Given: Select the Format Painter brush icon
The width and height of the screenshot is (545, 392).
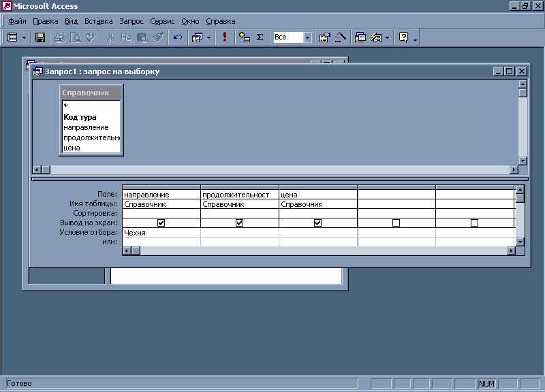Looking at the screenshot, I should click(x=158, y=37).
